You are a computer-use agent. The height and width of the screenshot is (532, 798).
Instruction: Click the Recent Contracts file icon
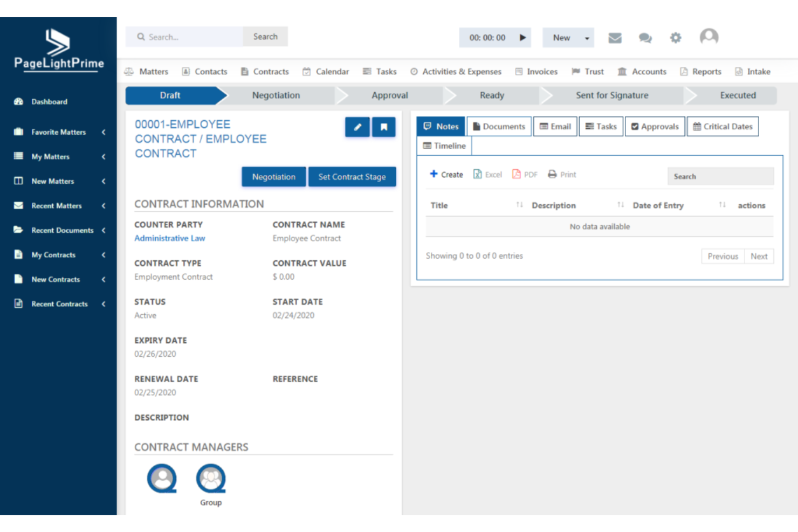[x=18, y=303]
